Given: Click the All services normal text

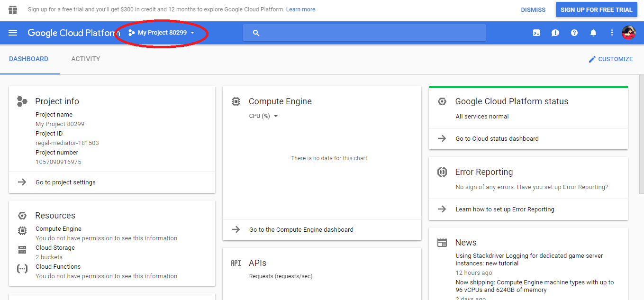Looking at the screenshot, I should pyautogui.click(x=482, y=116).
